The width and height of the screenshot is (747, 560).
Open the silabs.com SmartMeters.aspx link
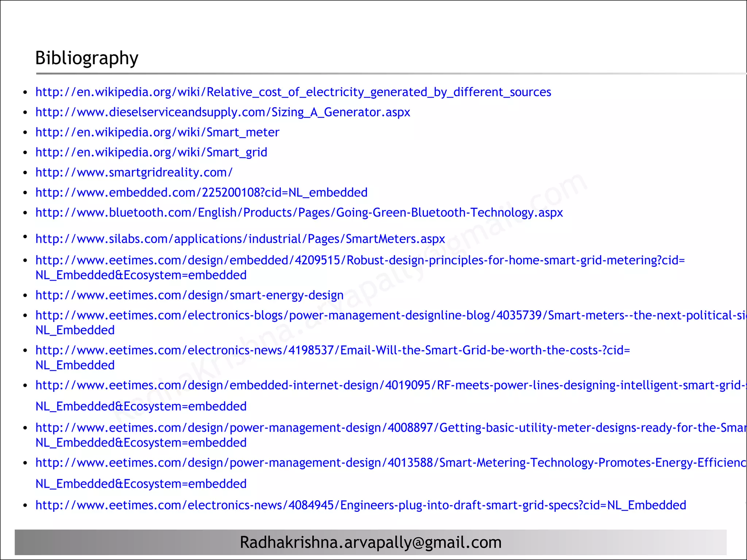[x=240, y=239]
